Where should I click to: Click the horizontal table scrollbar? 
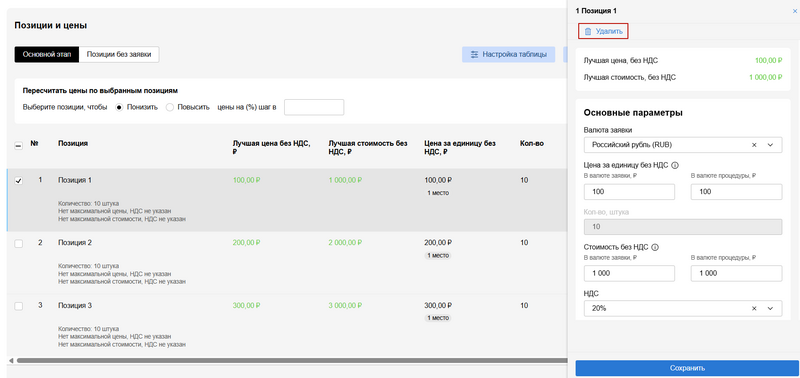click(291, 360)
